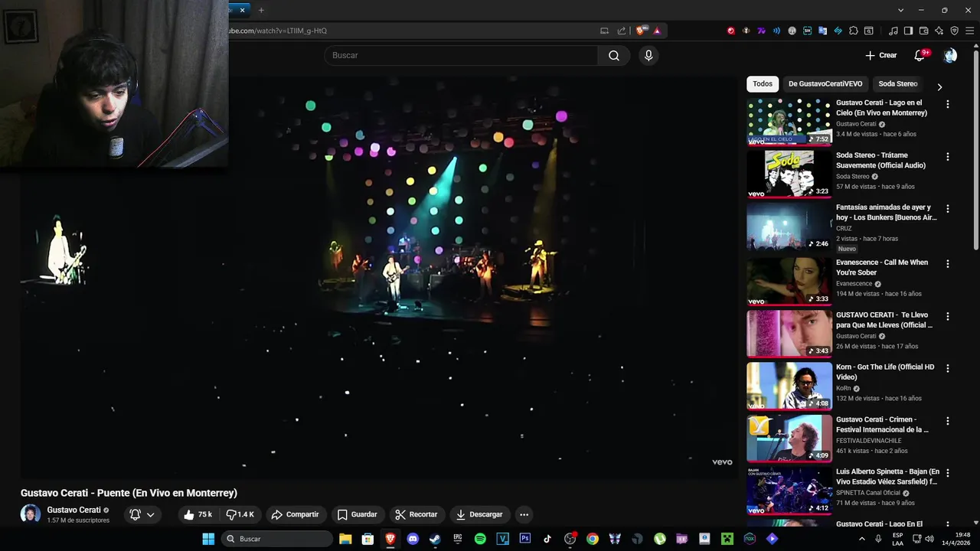The height and width of the screenshot is (551, 980).
Task: Open the YouTube account avatar menu
Action: [x=950, y=55]
